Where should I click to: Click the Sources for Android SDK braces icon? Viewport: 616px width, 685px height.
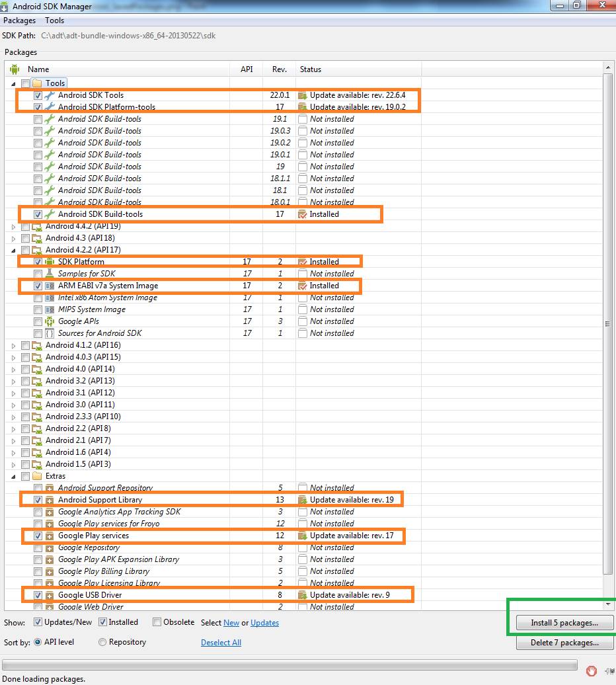coord(50,333)
